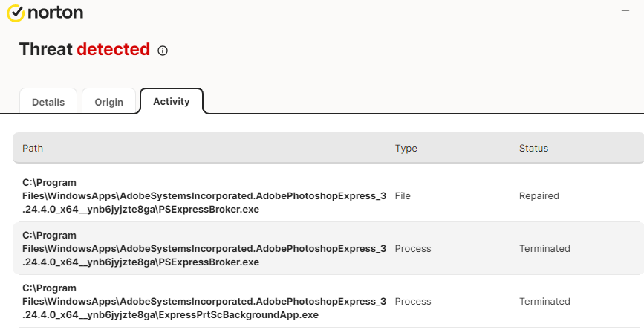This screenshot has height=330, width=644.
Task: Click the info icon beside Threat detected
Action: [x=163, y=51]
